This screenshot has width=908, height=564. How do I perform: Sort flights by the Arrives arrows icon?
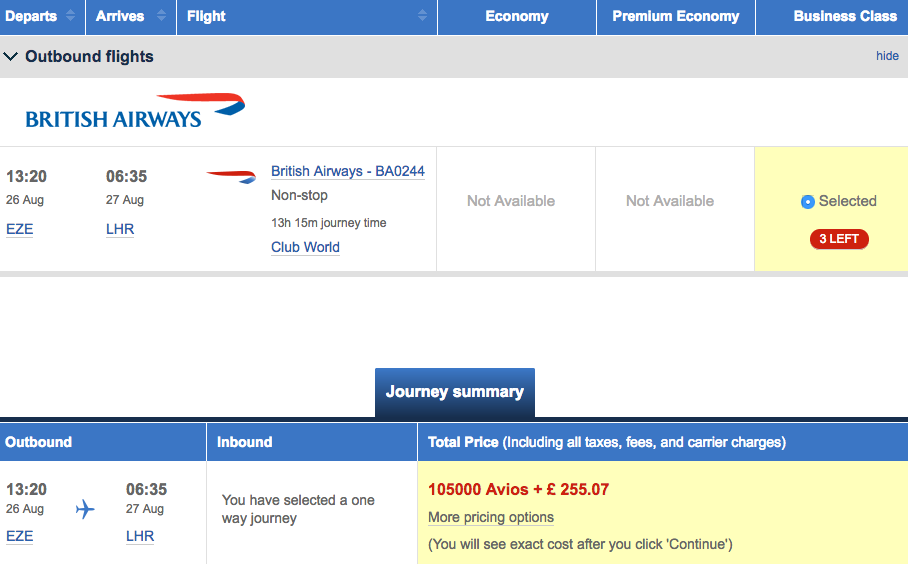(161, 16)
